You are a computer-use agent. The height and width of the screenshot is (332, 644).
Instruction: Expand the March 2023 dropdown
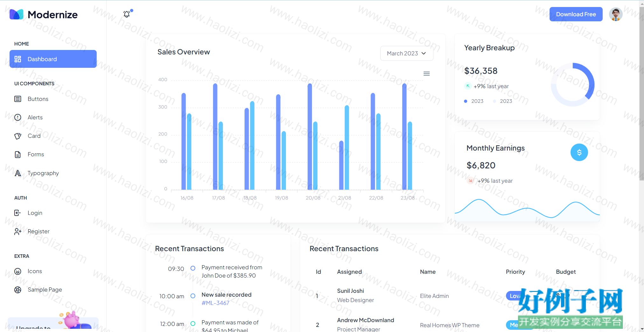point(407,53)
